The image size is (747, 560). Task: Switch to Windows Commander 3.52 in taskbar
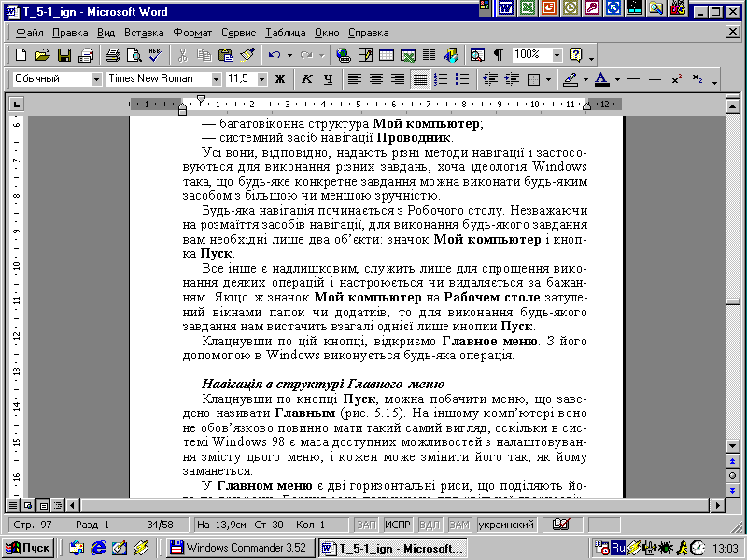[240, 548]
